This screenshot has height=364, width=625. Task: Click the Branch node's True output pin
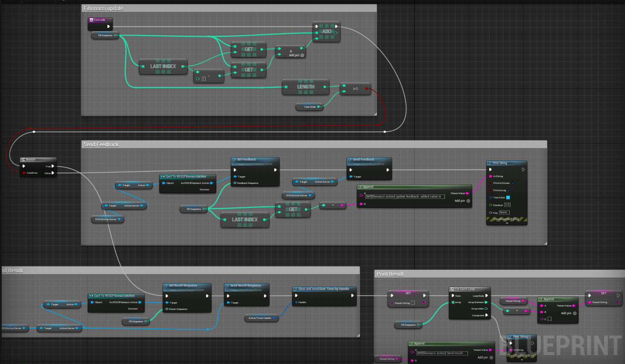click(53, 166)
